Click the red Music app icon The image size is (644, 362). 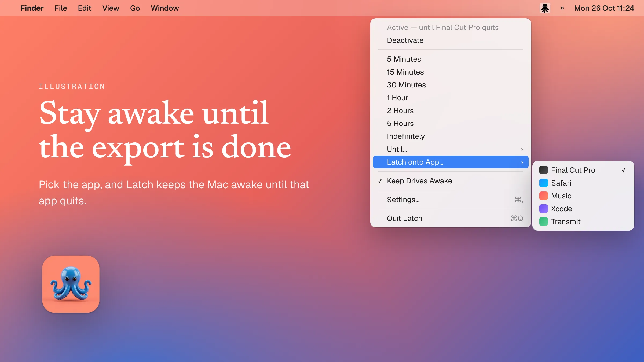(x=543, y=196)
